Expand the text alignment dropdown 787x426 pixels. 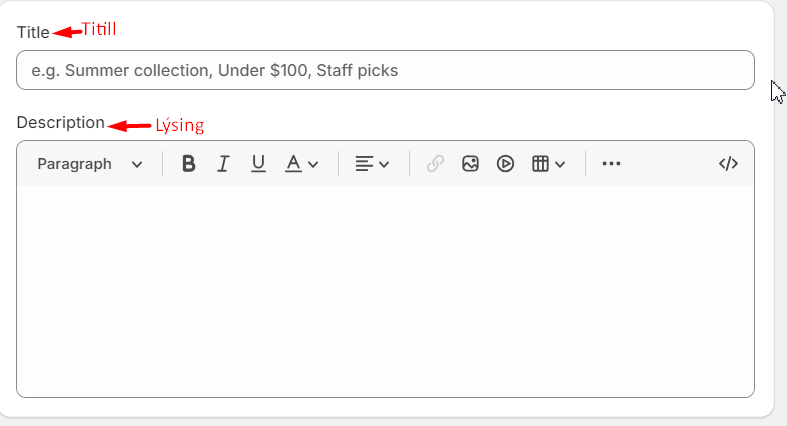(372, 164)
